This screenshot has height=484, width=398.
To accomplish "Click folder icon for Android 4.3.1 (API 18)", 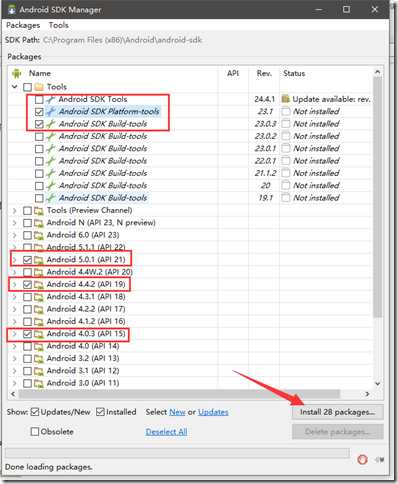I will click(39, 297).
